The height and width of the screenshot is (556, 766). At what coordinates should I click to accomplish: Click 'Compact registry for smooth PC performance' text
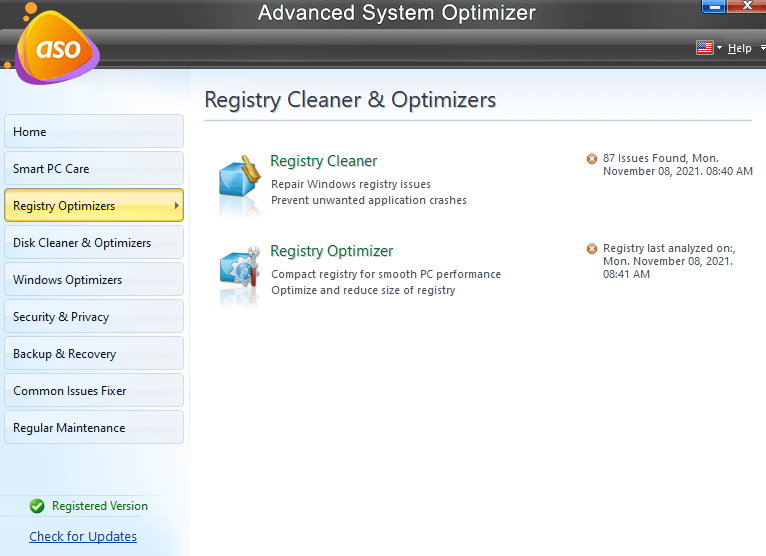tap(386, 274)
